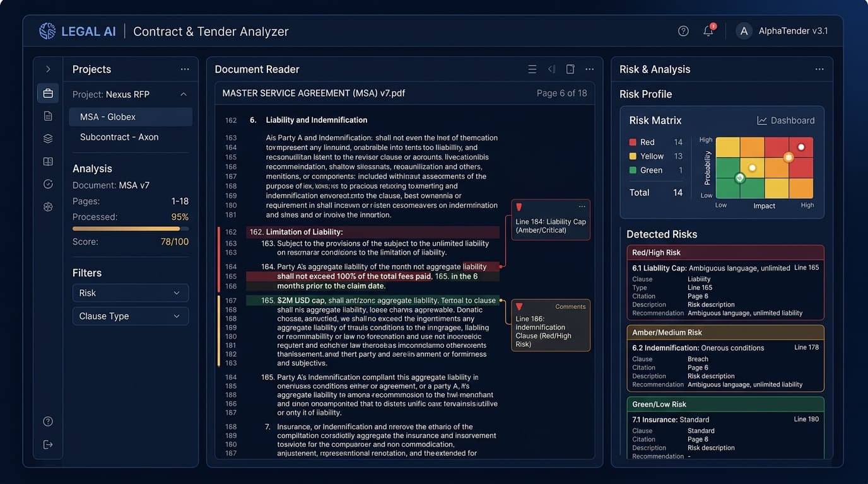
Task: Click the Red legend color swatch
Action: [633, 142]
